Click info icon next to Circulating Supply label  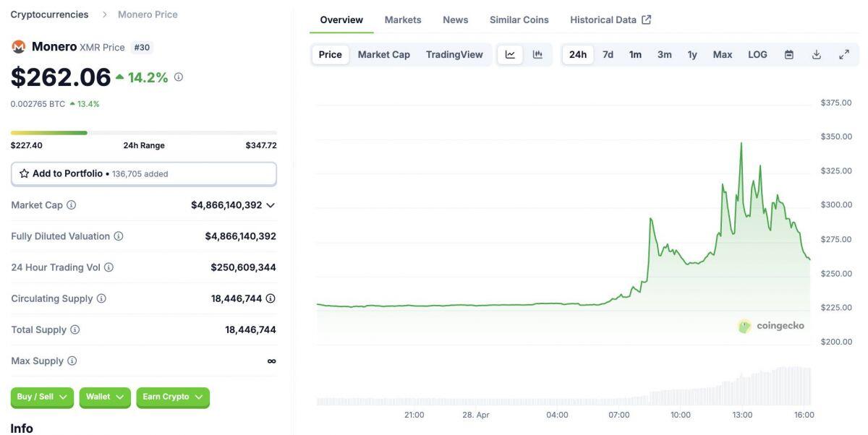(101, 298)
